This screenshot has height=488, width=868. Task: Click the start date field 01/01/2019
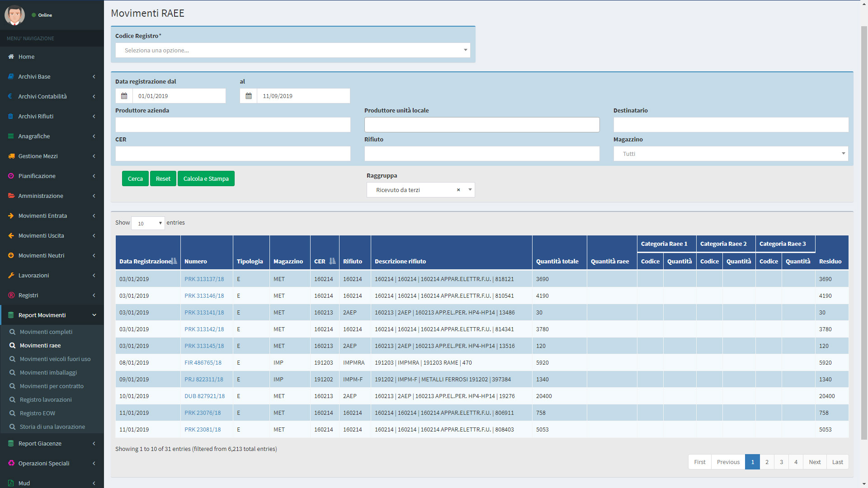179,96
